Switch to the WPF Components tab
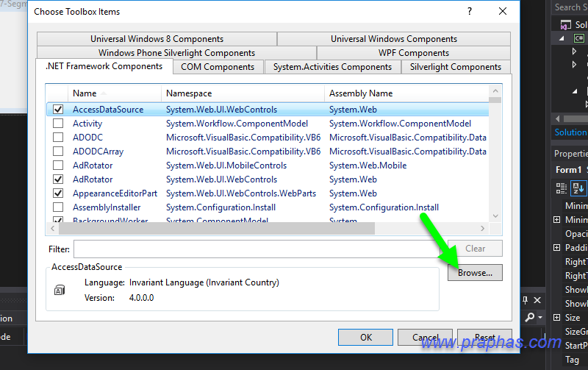This screenshot has height=370, width=588. pyautogui.click(x=414, y=53)
